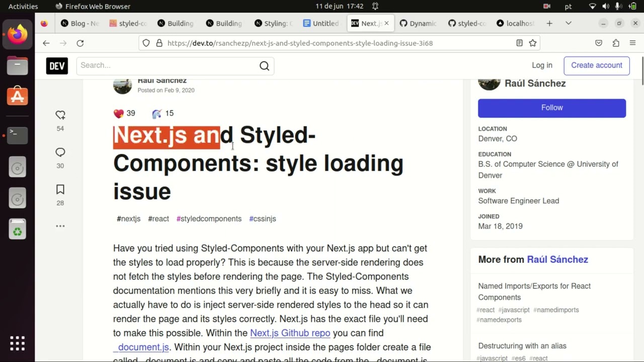Viewport: 644px width, 362px height.
Task: Open new tab with plus button
Action: point(549,23)
